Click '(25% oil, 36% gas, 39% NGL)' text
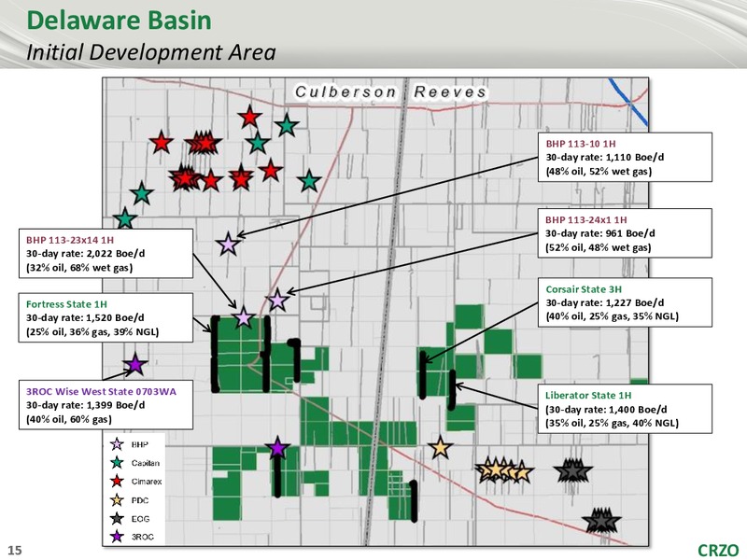 point(92,331)
